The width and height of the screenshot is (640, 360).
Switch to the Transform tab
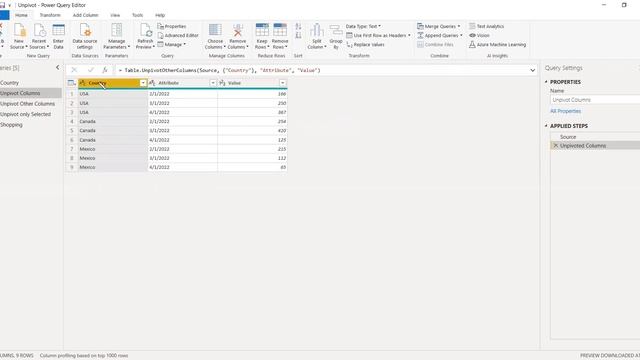50,15
